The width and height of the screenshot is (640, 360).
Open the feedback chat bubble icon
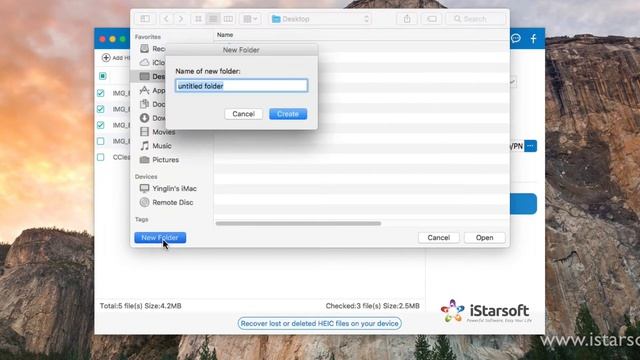click(516, 38)
